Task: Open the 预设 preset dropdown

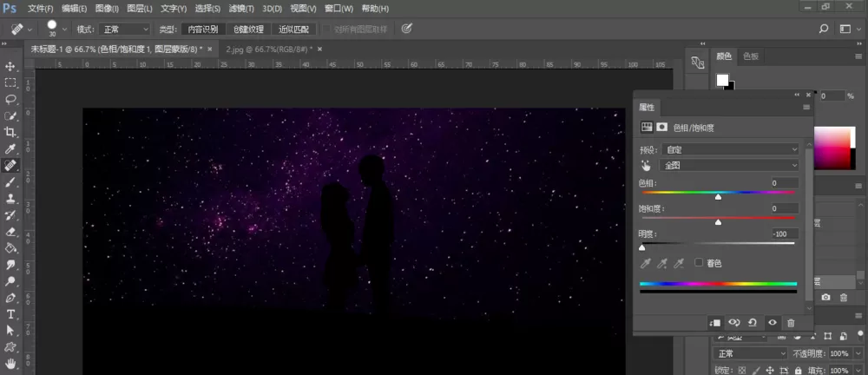Action: click(x=730, y=149)
